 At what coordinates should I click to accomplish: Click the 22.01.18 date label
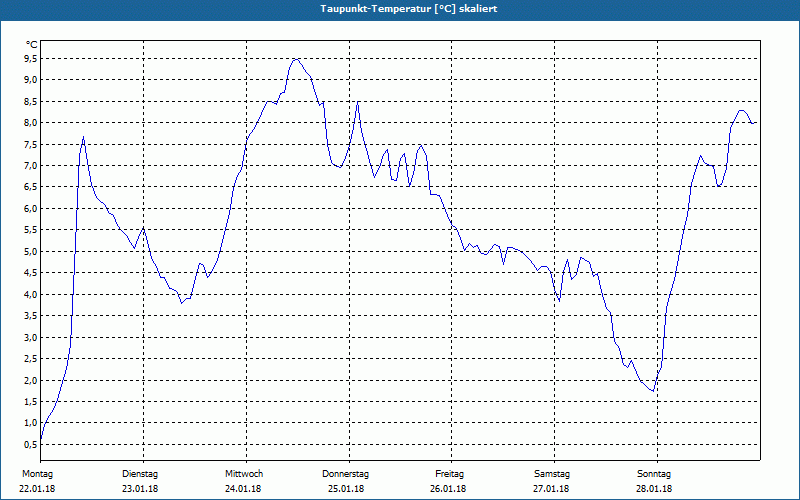click(x=37, y=489)
